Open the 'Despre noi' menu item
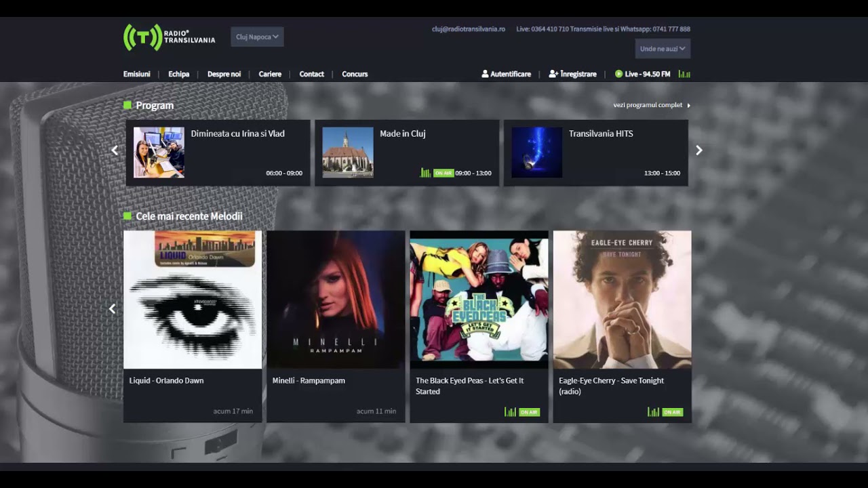 pos(224,74)
